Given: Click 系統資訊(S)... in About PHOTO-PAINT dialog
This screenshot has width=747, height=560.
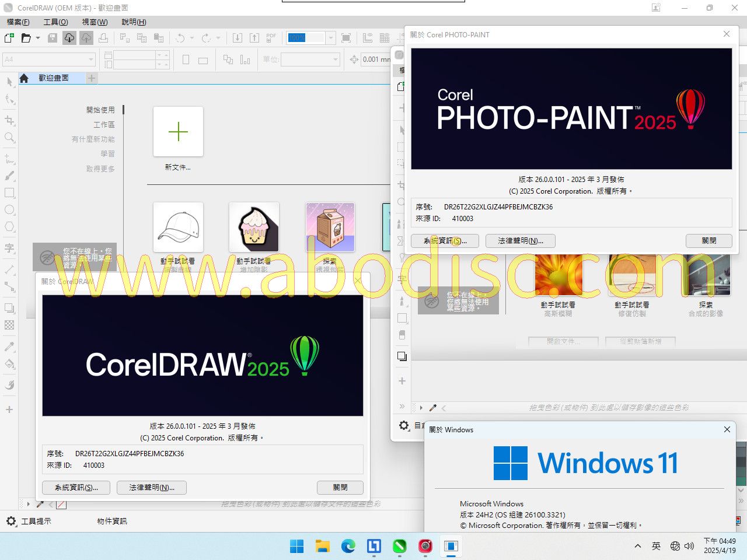Looking at the screenshot, I should pyautogui.click(x=445, y=241).
